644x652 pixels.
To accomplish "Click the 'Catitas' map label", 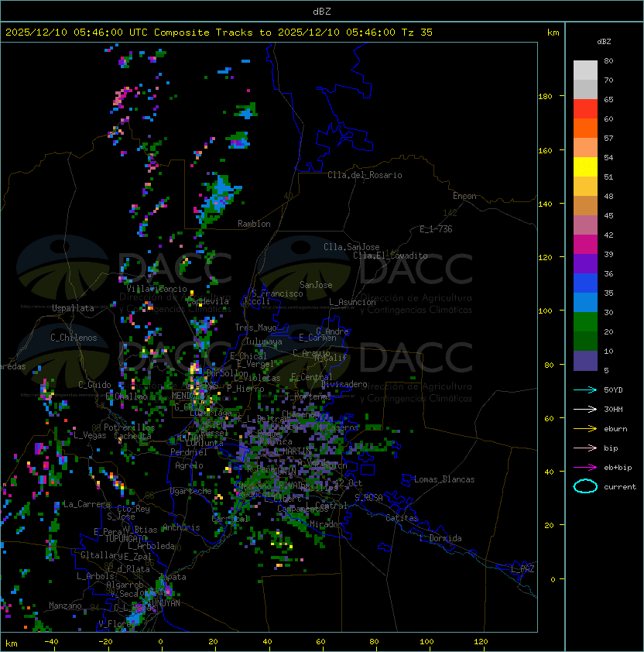I will pos(402,519).
